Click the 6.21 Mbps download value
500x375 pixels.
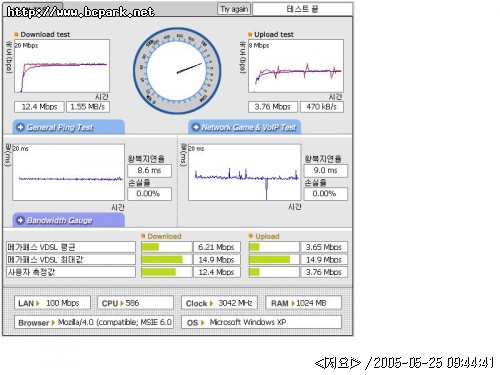click(217, 247)
